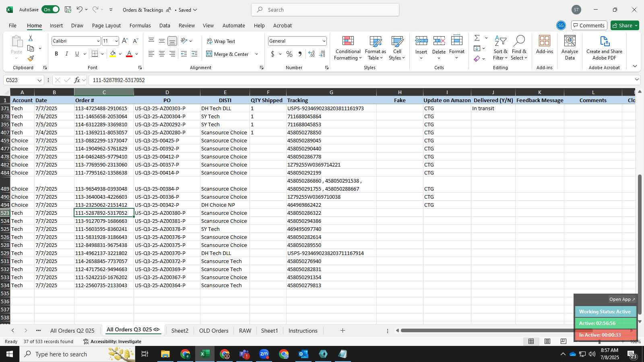Click the vertical scrollbar thumb

pos(640,244)
